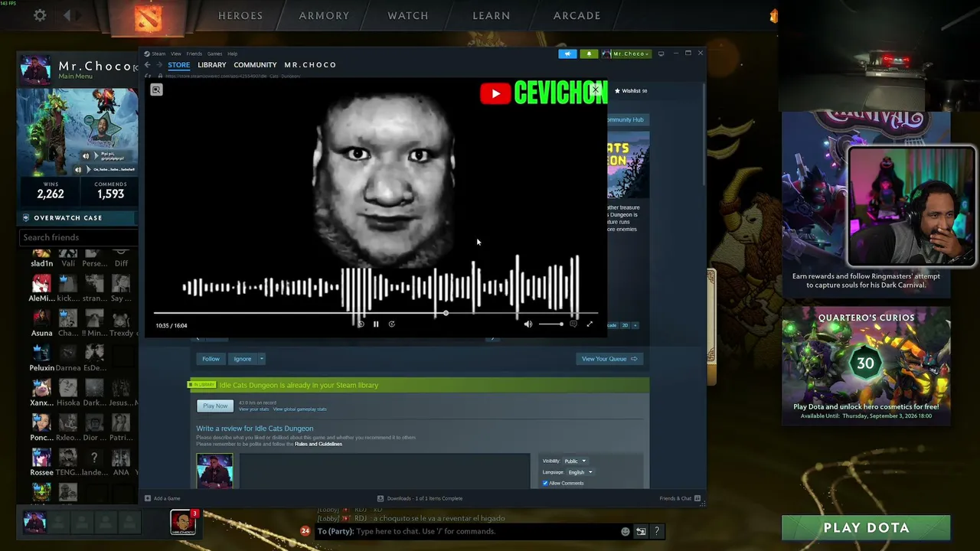Click View Your Queue button

tap(609, 359)
